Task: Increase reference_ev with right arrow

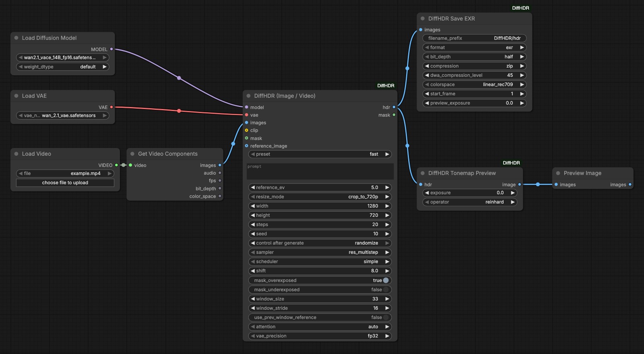Action: tap(387, 187)
